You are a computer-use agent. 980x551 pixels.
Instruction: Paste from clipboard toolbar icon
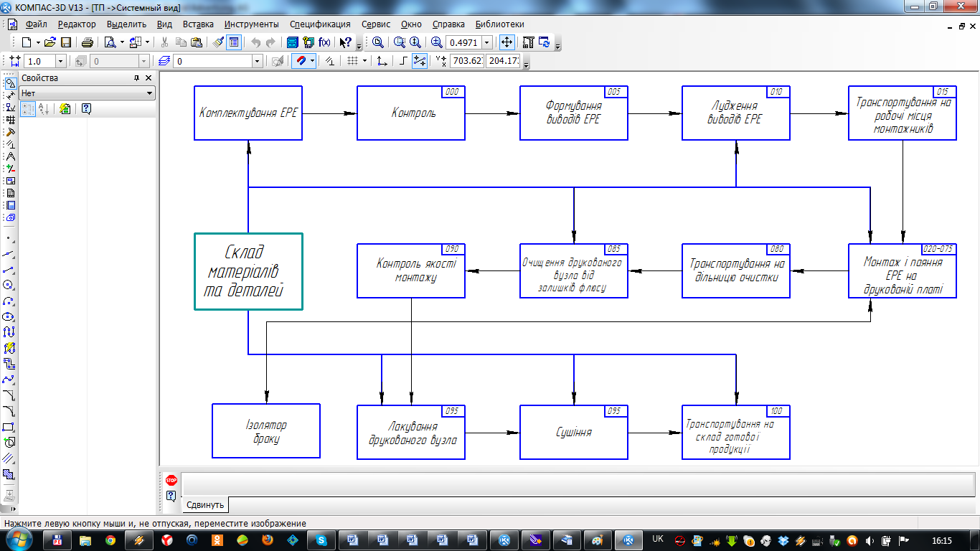(x=196, y=42)
